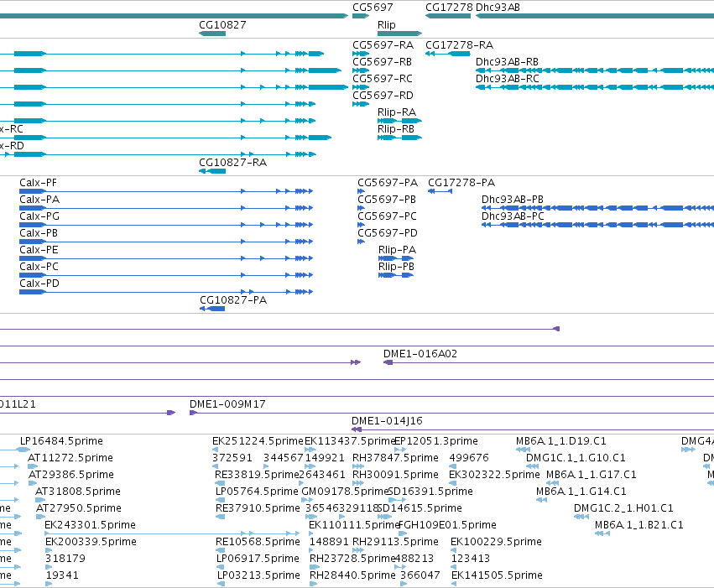714x588 pixels.
Task: Click the Rlip-PB protein label
Action: 397,267
